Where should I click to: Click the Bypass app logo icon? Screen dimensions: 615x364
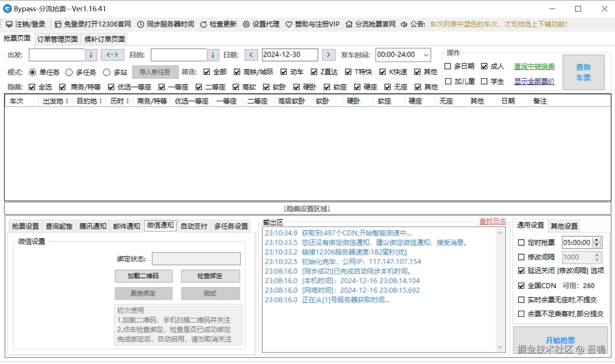pyautogui.click(x=7, y=9)
